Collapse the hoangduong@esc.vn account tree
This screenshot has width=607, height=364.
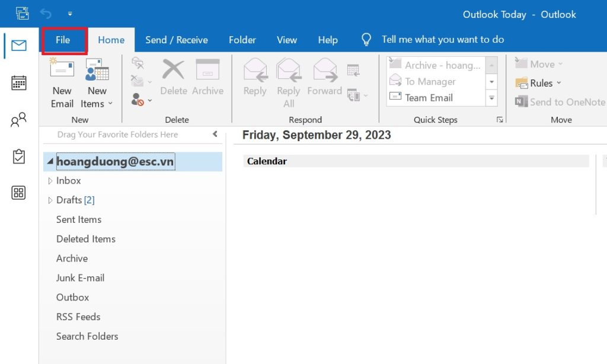(x=50, y=161)
